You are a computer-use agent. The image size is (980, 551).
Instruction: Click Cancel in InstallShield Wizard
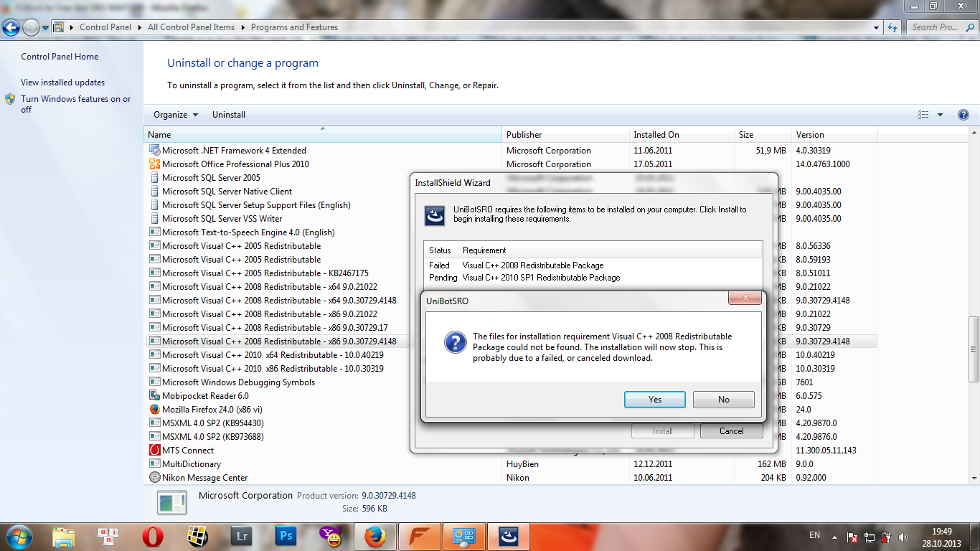732,431
